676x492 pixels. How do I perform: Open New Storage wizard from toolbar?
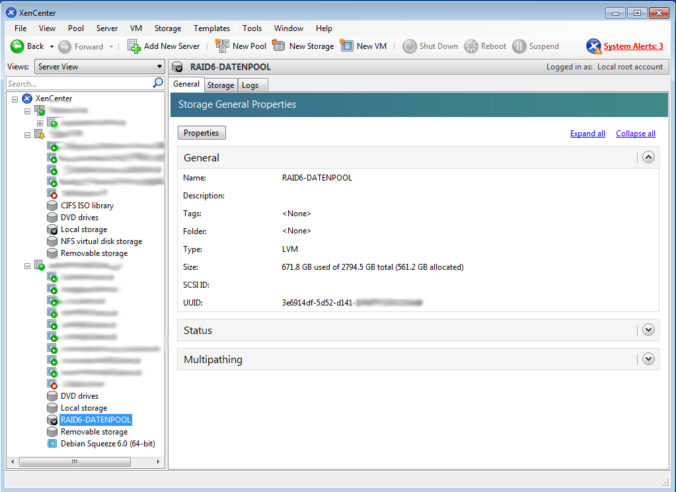coord(303,46)
